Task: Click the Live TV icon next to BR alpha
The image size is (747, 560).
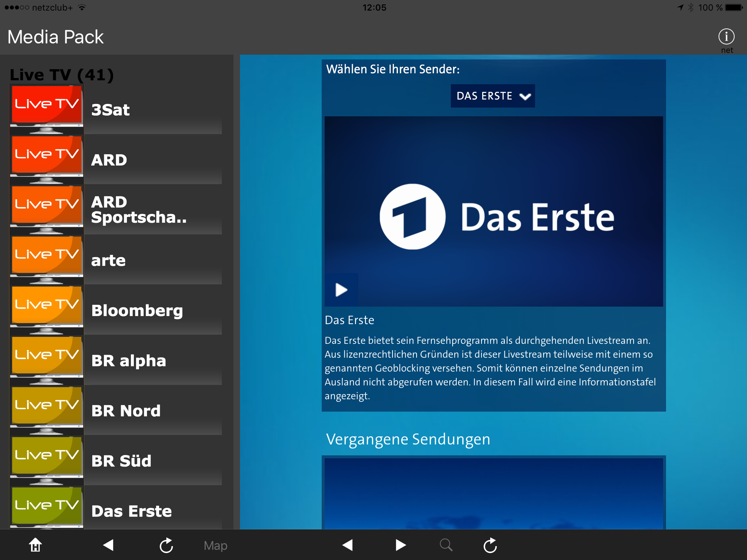Action: coord(47,360)
